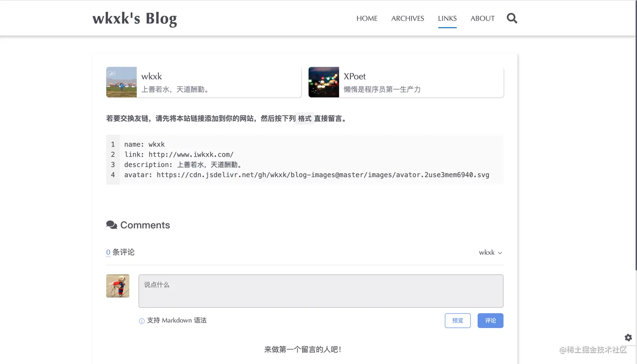This screenshot has width=637, height=364.
Task: Click the link: http://www.iwkxk.com/ line
Action: click(x=179, y=154)
